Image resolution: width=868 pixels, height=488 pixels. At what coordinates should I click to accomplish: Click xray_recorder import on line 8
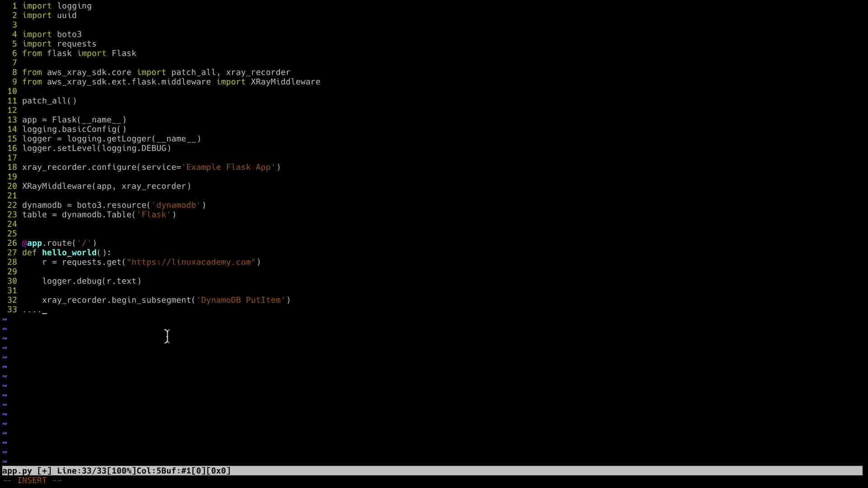[x=258, y=72]
